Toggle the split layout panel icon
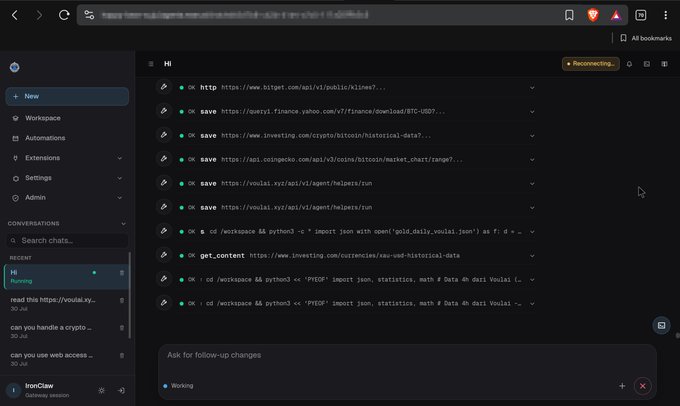Viewport: 680px width, 406px height. coord(664,64)
